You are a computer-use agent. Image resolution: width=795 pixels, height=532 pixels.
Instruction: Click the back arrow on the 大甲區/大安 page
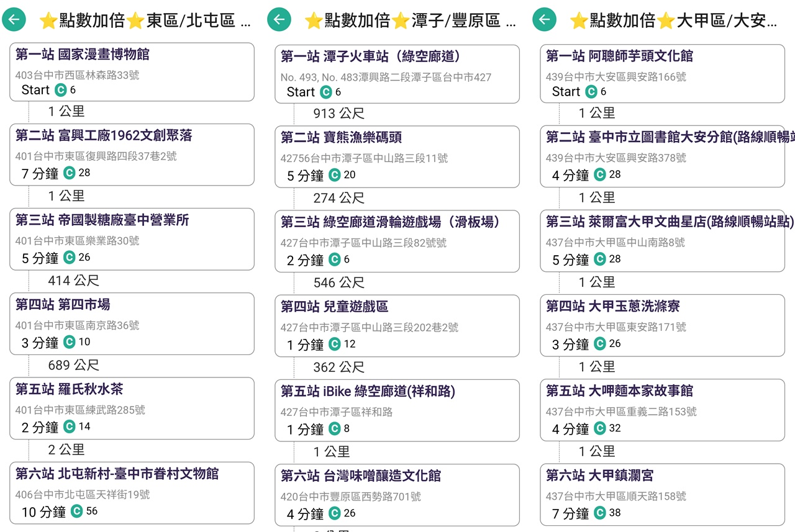(543, 19)
